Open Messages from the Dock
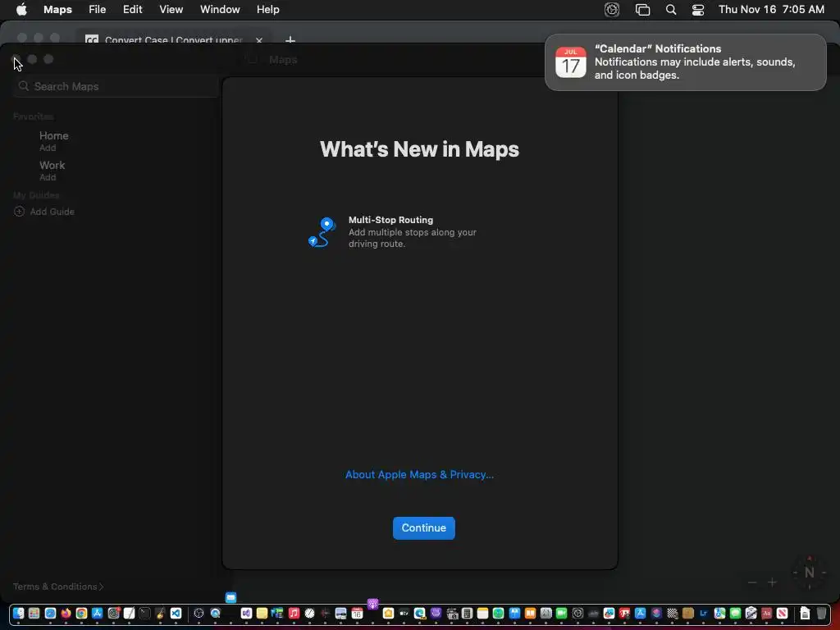Viewport: 840px width, 630px height. click(736, 614)
